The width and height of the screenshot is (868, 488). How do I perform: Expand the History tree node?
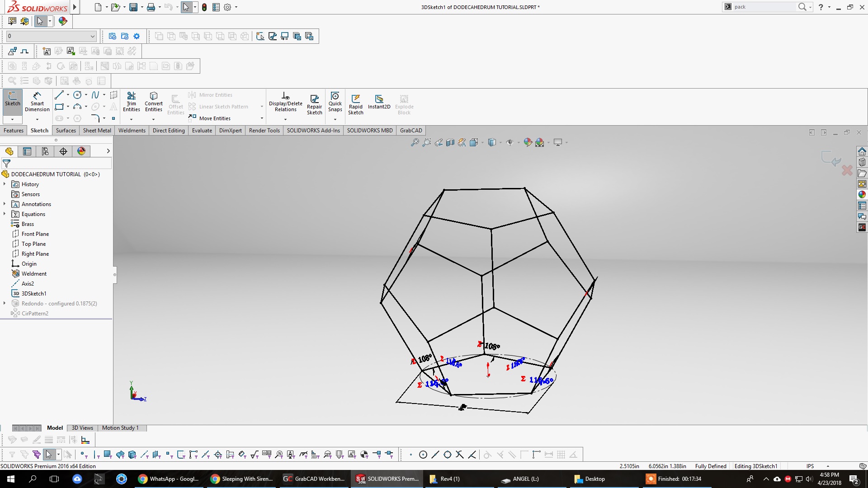(x=5, y=184)
